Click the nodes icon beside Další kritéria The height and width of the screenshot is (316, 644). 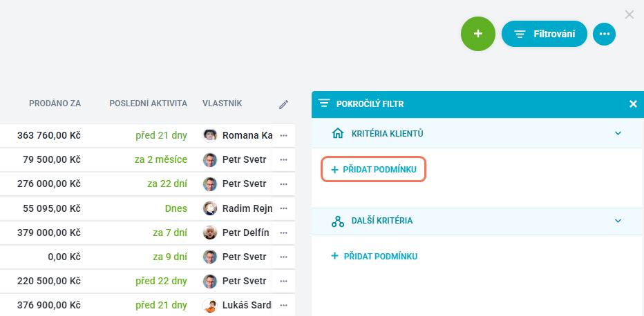point(338,221)
